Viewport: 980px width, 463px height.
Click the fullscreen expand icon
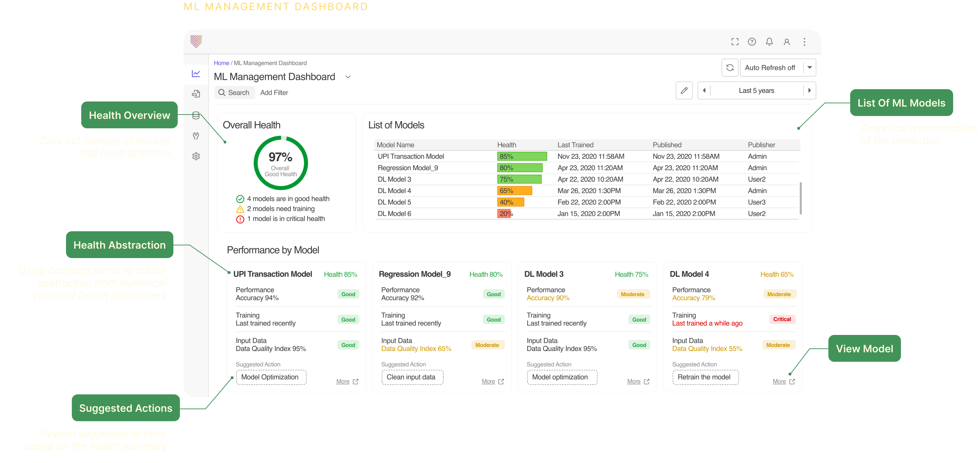tap(735, 42)
